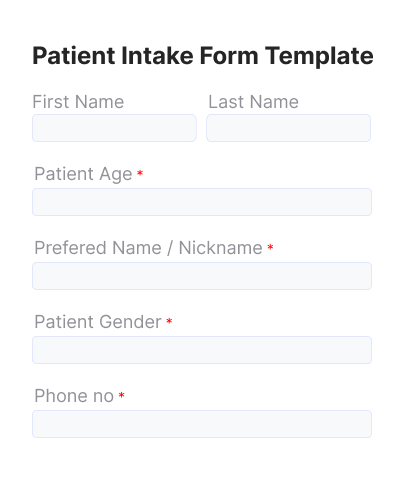400x480 pixels.
Task: Focus the Patient Gender input box
Action: click(x=202, y=350)
